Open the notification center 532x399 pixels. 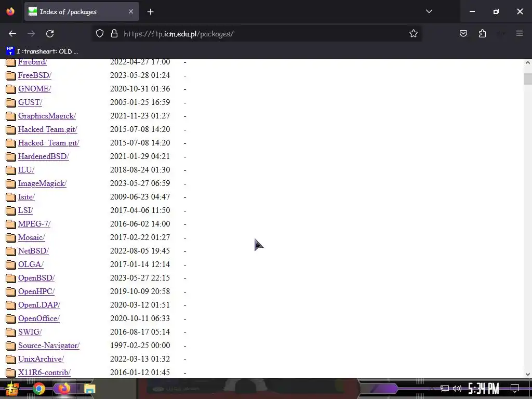pos(515,389)
